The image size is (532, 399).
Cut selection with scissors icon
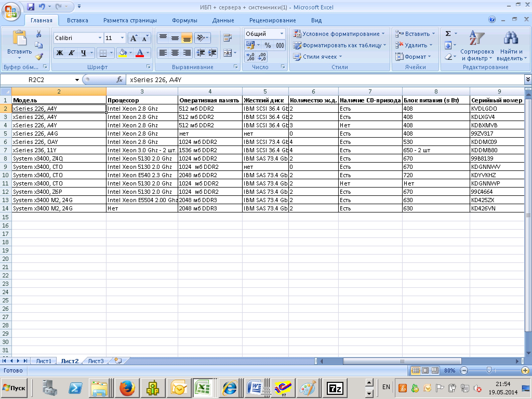point(39,34)
